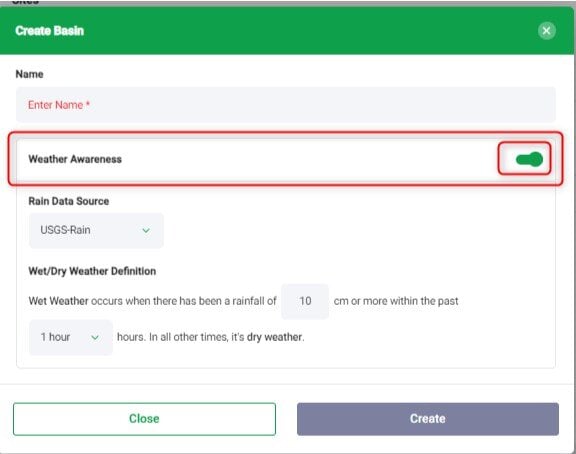This screenshot has width=576, height=454.
Task: Click the Wet/Dry Weather Definition heading
Action: 92,271
